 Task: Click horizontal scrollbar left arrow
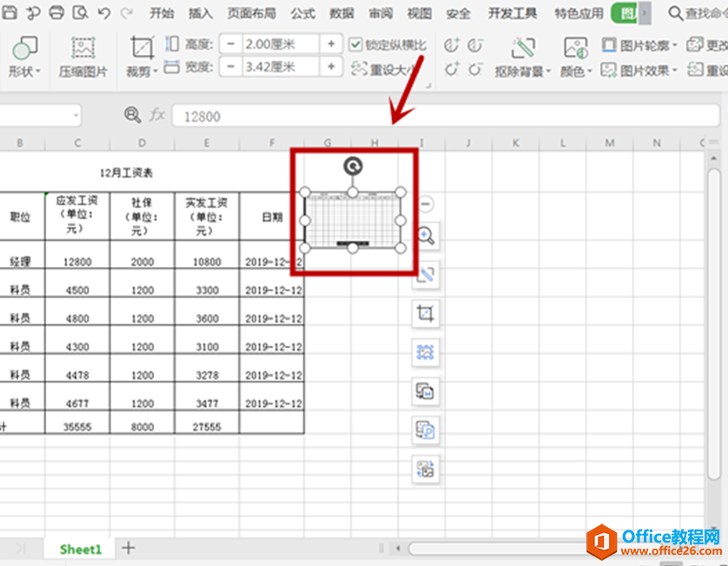pyautogui.click(x=399, y=549)
